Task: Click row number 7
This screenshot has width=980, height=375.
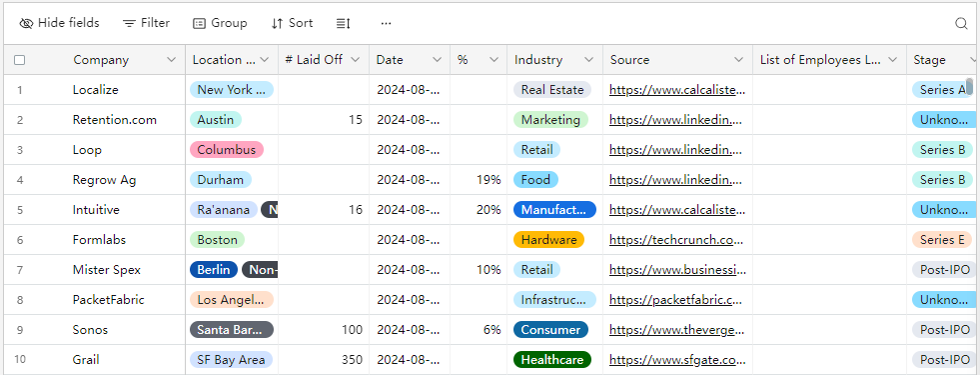Action: pos(19,270)
